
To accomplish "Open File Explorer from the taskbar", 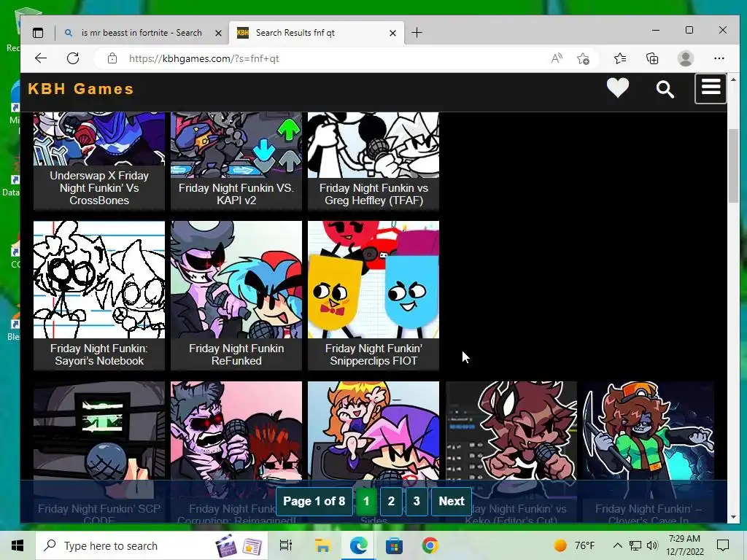I will pos(322,545).
